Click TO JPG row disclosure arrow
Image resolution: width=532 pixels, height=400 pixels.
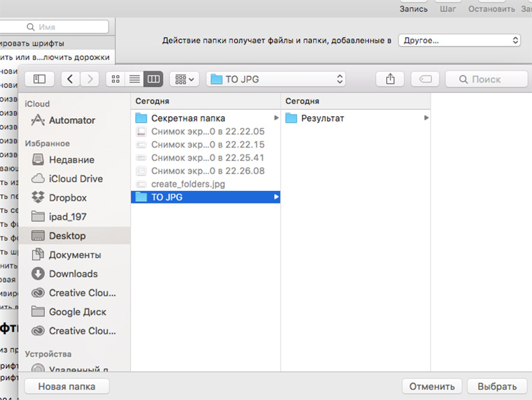tap(276, 197)
